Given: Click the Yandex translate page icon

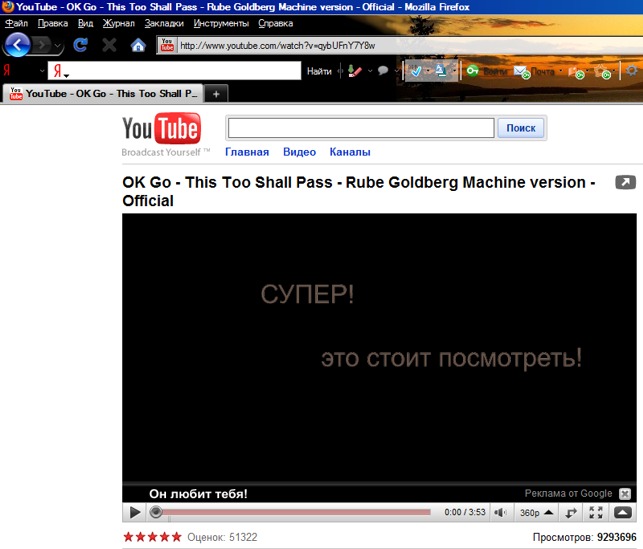Looking at the screenshot, I should point(441,71).
